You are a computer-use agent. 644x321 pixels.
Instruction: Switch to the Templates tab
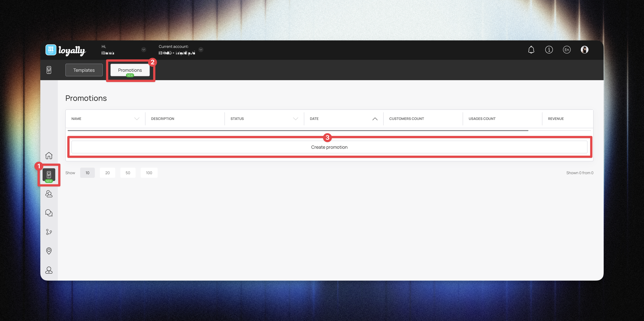[84, 70]
